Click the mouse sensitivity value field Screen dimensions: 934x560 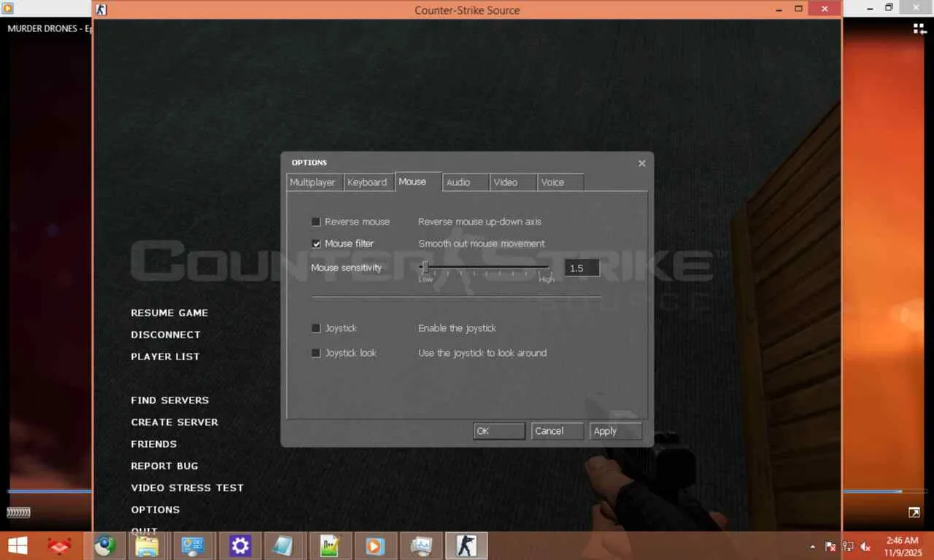[x=582, y=268]
